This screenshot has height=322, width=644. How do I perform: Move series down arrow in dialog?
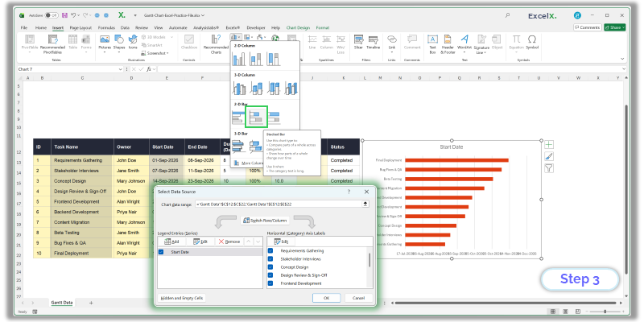tap(258, 242)
